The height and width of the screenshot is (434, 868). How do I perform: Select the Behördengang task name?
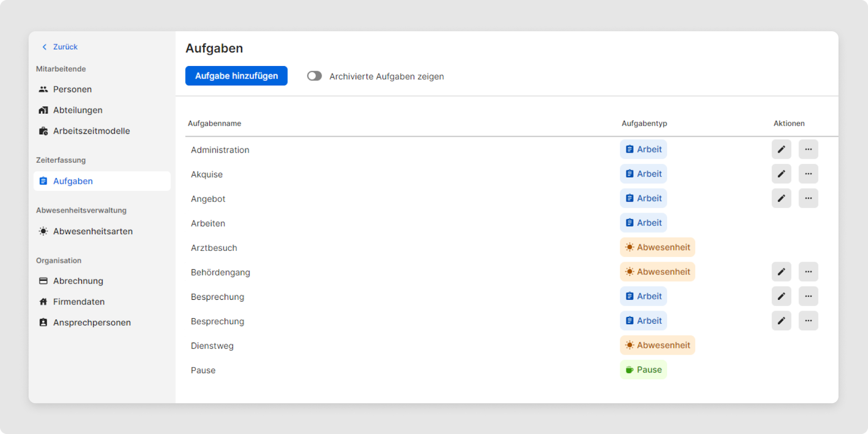(x=220, y=272)
